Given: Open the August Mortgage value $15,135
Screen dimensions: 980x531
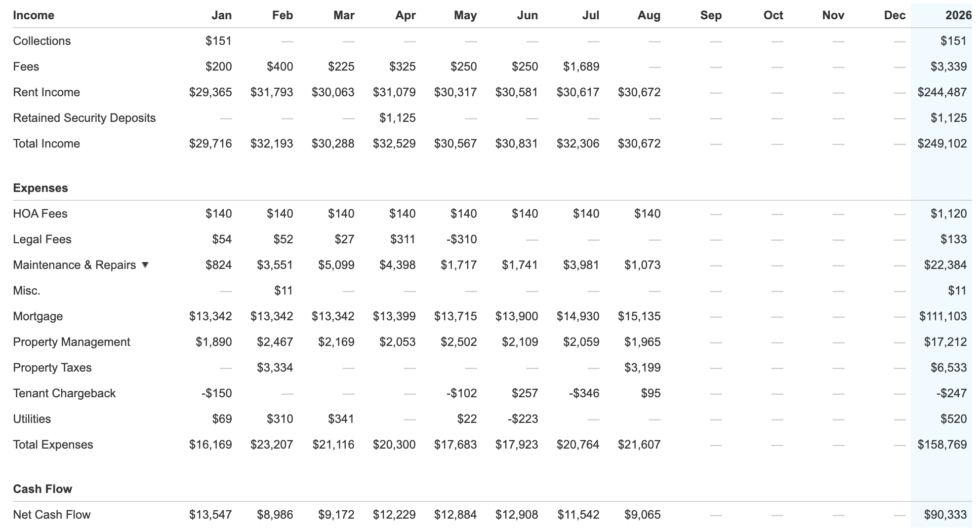Looking at the screenshot, I should click(639, 316).
